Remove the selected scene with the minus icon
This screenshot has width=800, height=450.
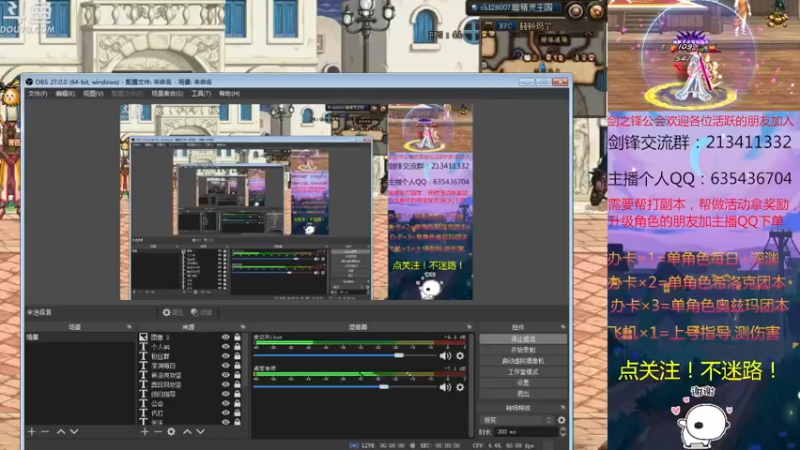(45, 432)
